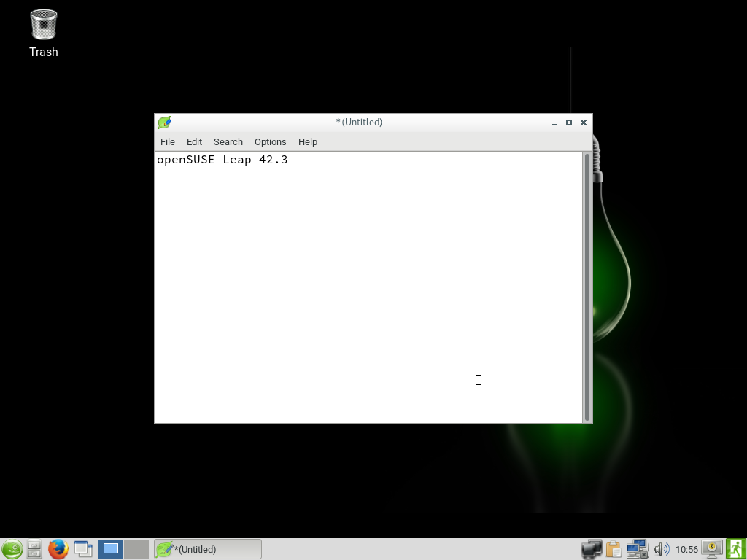Open the openSUSE start menu
The image size is (747, 560).
point(12,549)
